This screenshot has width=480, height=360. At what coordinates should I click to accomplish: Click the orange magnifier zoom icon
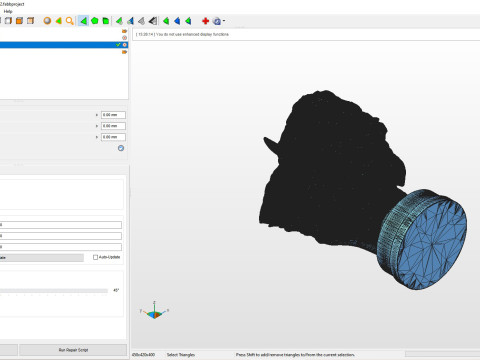coord(69,21)
